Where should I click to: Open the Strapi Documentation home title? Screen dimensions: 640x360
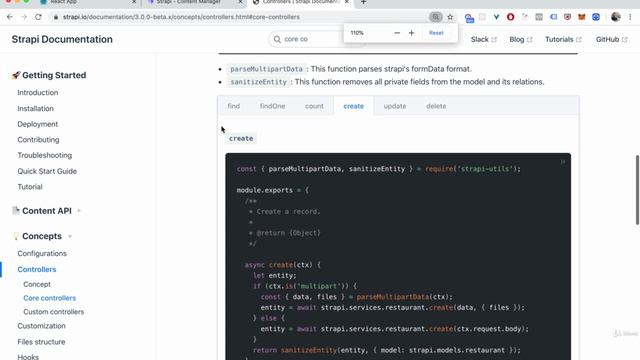click(x=62, y=39)
